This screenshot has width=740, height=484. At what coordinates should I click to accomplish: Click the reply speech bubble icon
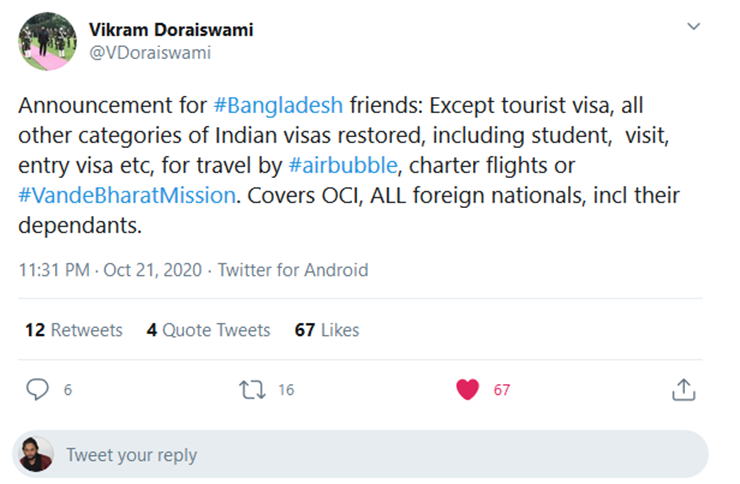[37, 390]
